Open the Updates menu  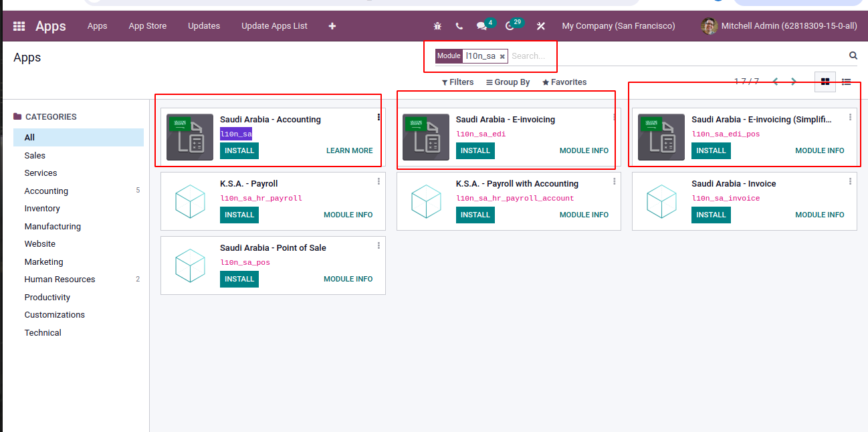(204, 26)
